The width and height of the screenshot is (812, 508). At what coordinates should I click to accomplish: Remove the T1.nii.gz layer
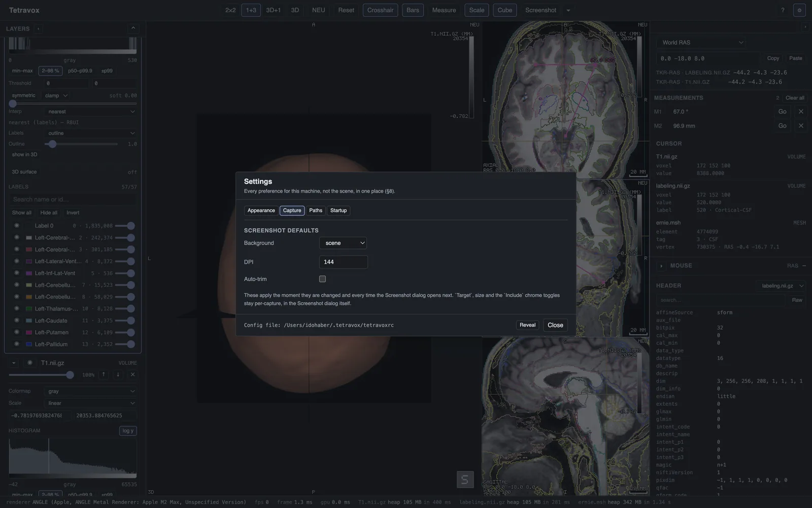pos(132,374)
